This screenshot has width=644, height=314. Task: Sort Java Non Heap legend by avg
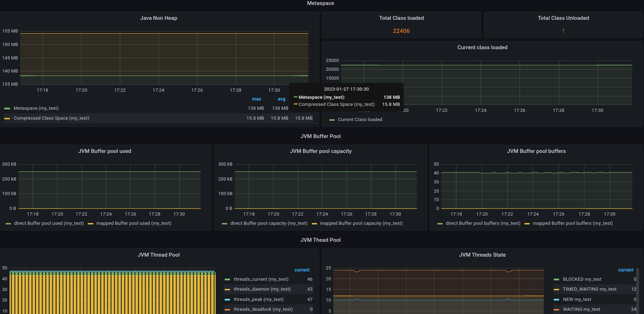pyautogui.click(x=281, y=99)
